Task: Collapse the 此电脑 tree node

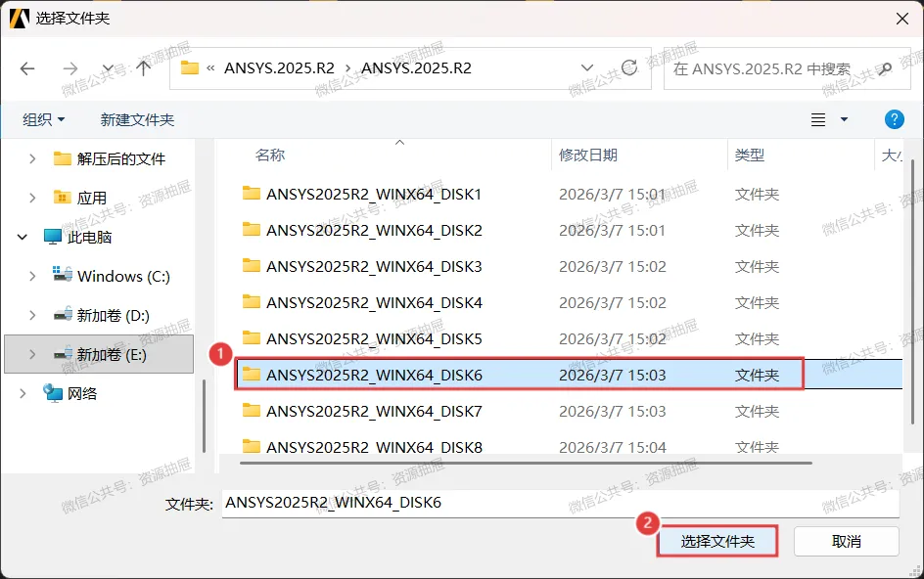Action: click(23, 238)
